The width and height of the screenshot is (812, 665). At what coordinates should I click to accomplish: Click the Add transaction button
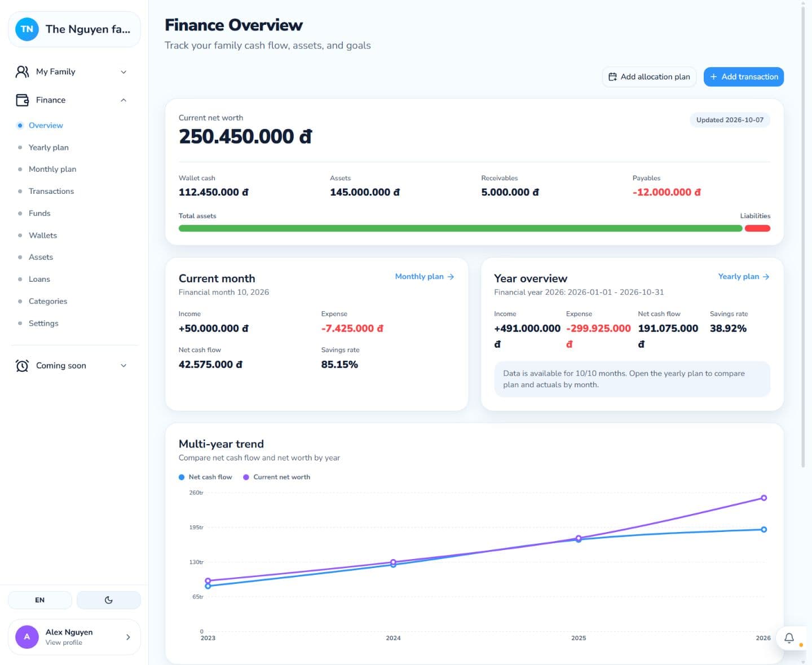[x=744, y=77]
